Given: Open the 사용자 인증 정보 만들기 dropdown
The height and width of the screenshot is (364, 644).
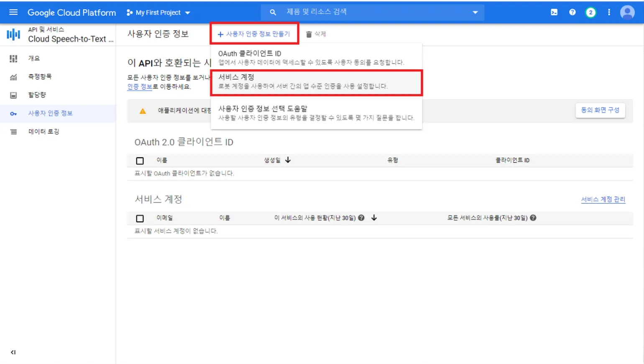Looking at the screenshot, I should 254,34.
